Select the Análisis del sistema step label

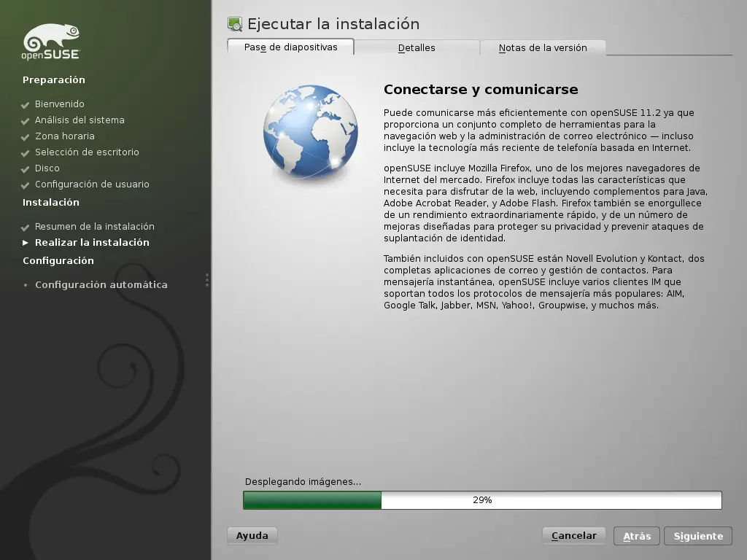pos(80,120)
